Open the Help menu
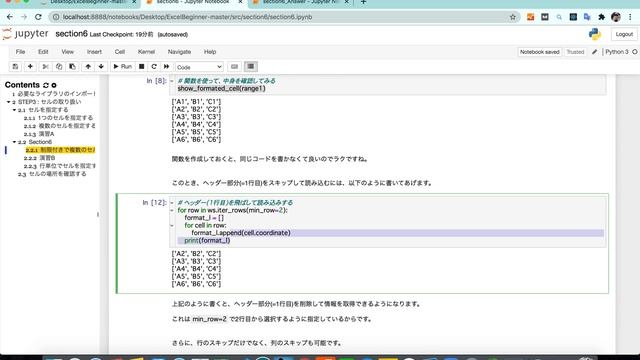Viewport: 640px width, 360px height. click(210, 52)
